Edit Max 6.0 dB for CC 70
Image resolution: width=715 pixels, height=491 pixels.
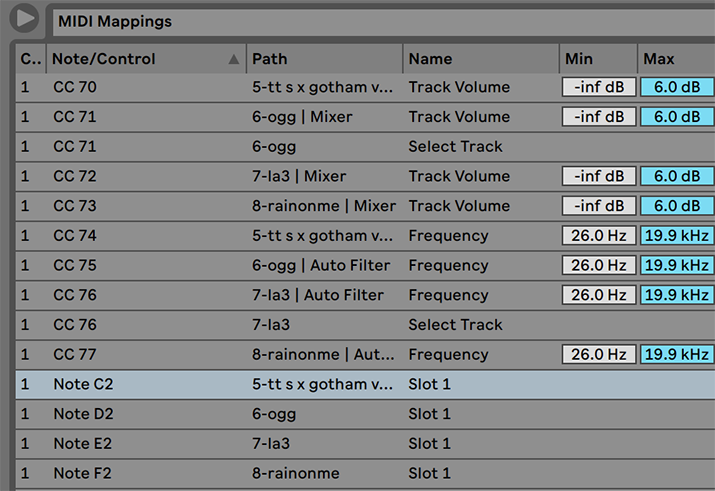click(x=677, y=87)
